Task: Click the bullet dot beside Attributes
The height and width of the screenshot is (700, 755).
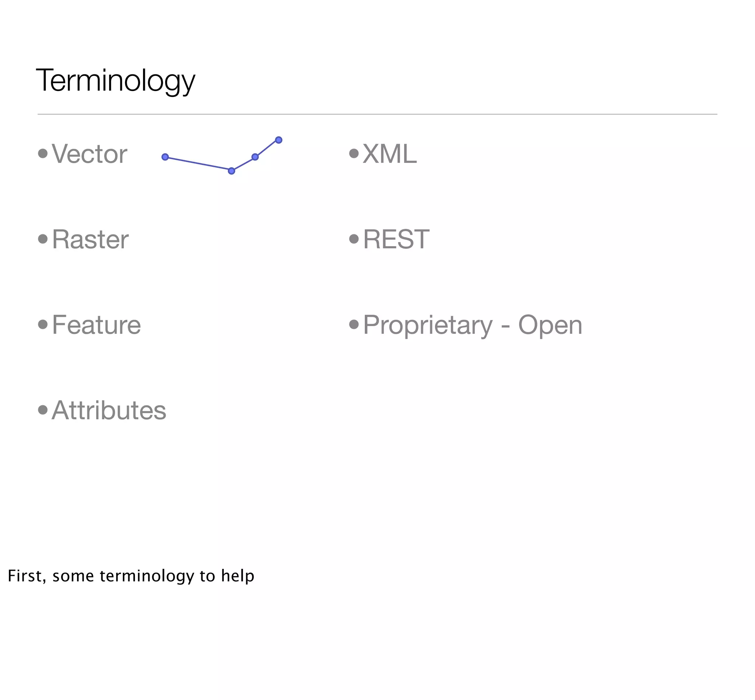Action: [43, 410]
